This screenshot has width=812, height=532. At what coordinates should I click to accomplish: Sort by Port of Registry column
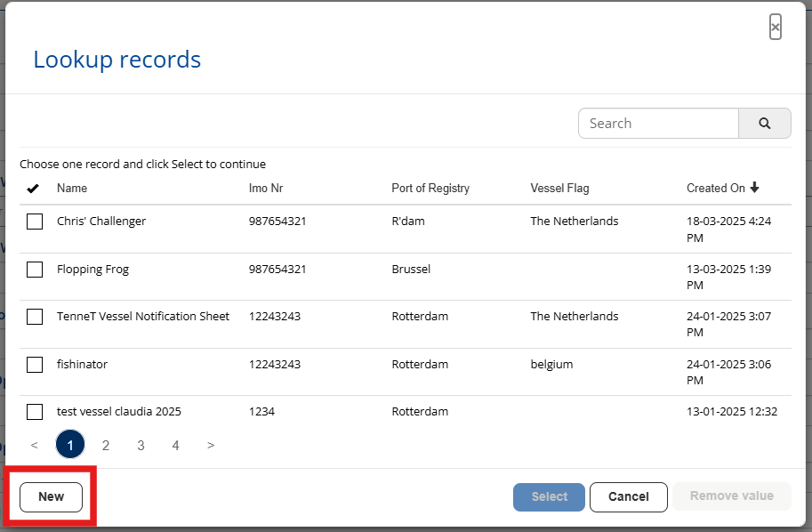click(430, 189)
